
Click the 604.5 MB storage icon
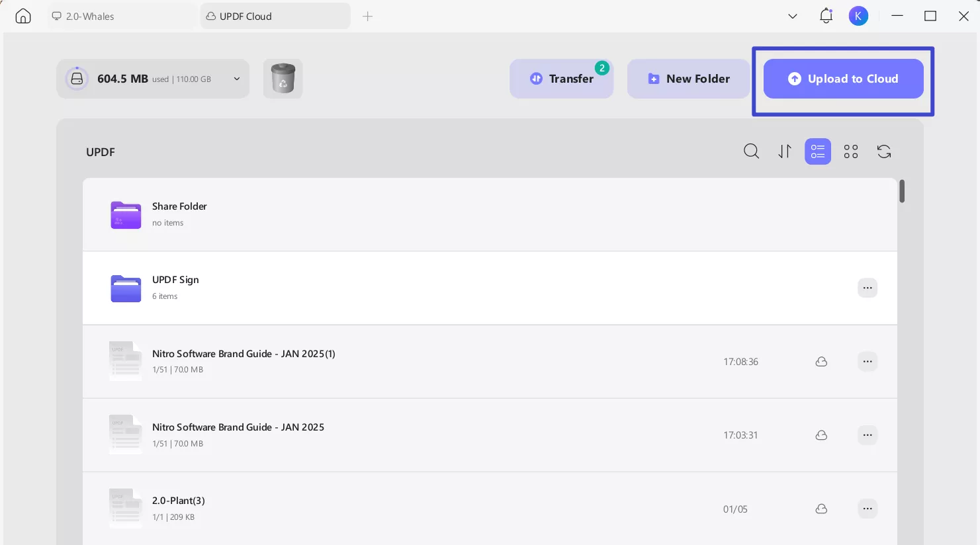pyautogui.click(x=77, y=79)
